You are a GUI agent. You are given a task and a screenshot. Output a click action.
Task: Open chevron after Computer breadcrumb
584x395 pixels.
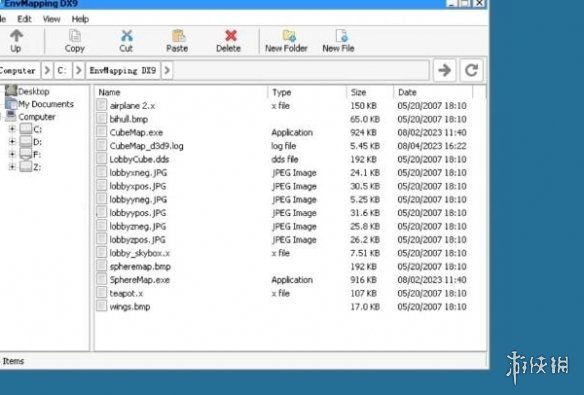pyautogui.click(x=47, y=70)
